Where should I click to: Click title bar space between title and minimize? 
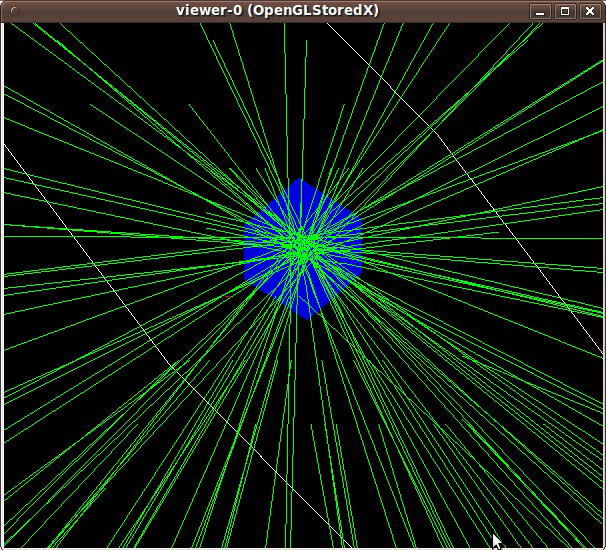[x=460, y=10]
